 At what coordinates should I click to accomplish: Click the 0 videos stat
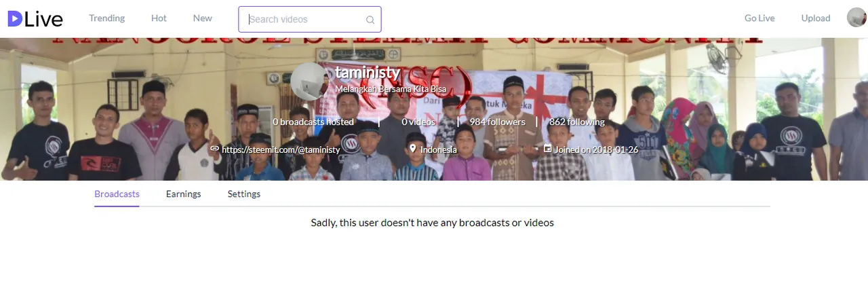pos(418,122)
